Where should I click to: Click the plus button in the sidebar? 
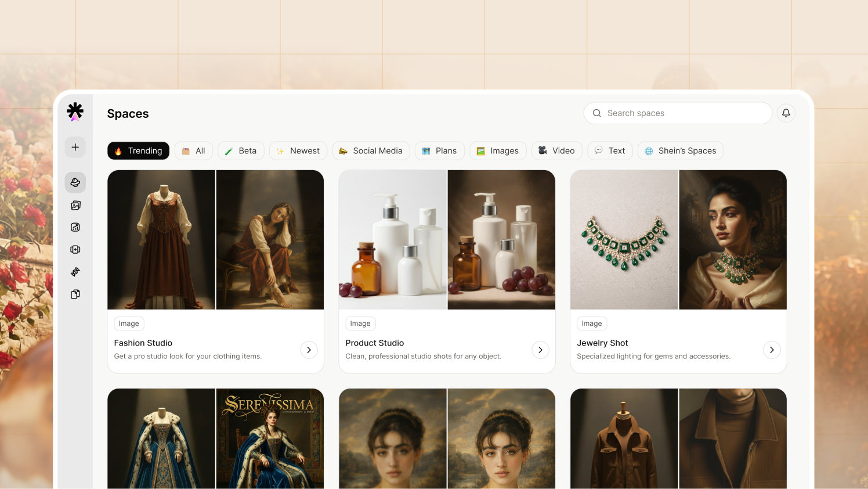click(x=75, y=147)
